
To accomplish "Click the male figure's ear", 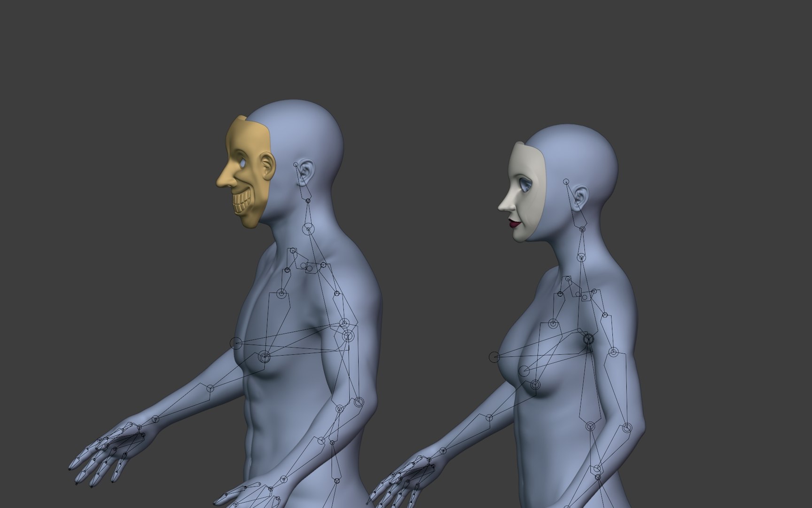I will click(306, 173).
